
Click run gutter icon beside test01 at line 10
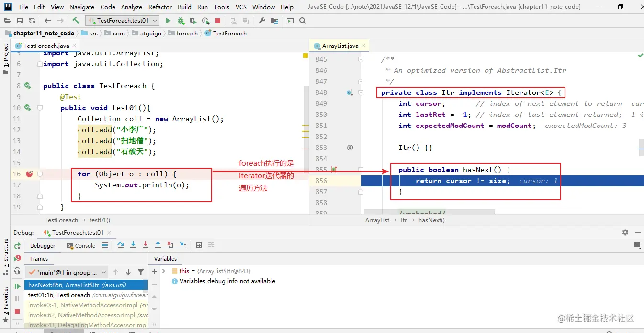28,108
